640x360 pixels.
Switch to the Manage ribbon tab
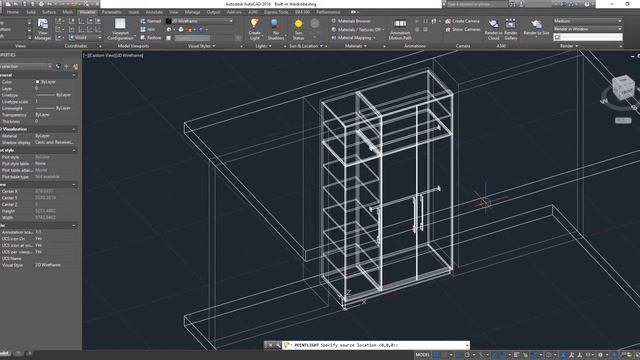click(192, 12)
